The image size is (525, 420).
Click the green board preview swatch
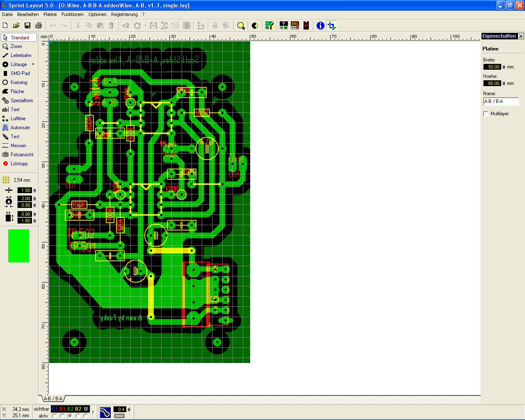[x=19, y=246]
